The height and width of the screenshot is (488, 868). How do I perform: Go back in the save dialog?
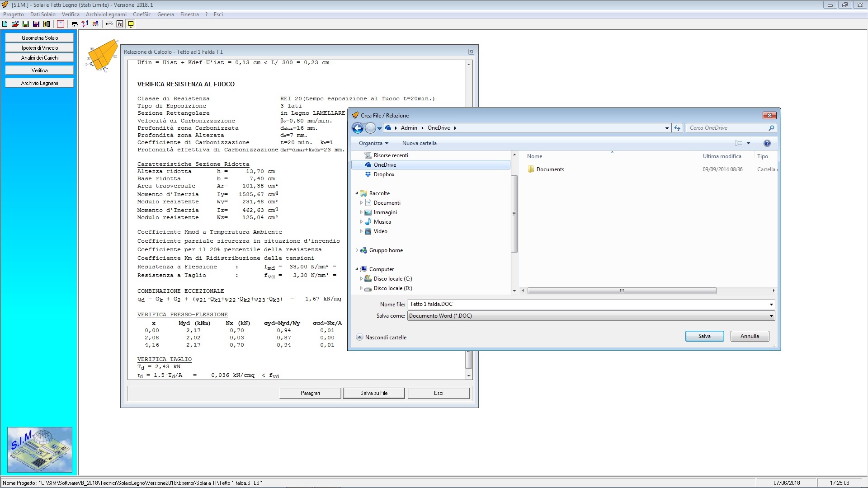click(x=358, y=128)
